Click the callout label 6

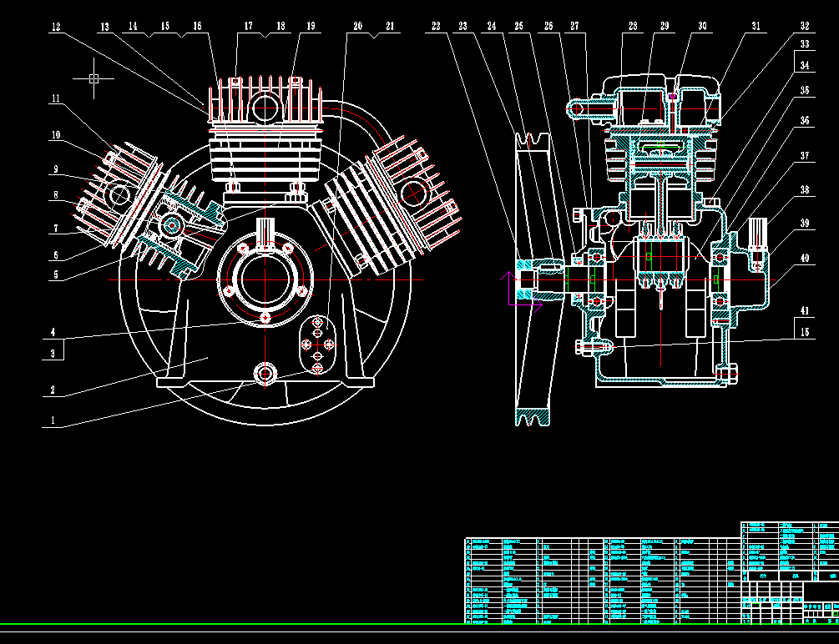(56, 255)
